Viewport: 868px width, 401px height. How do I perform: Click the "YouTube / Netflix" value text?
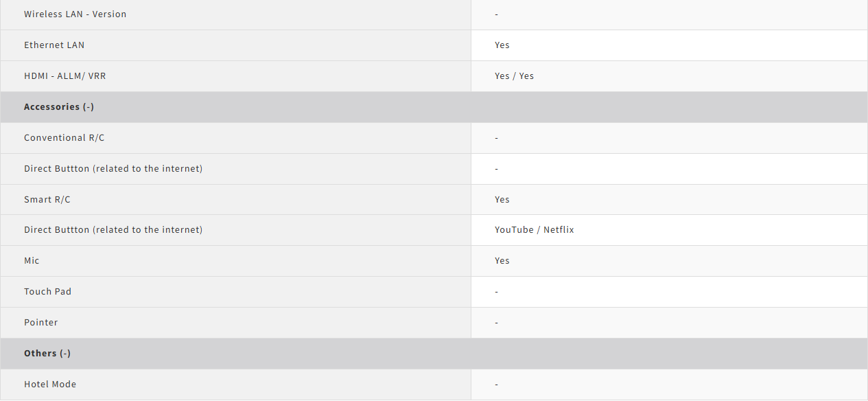534,230
